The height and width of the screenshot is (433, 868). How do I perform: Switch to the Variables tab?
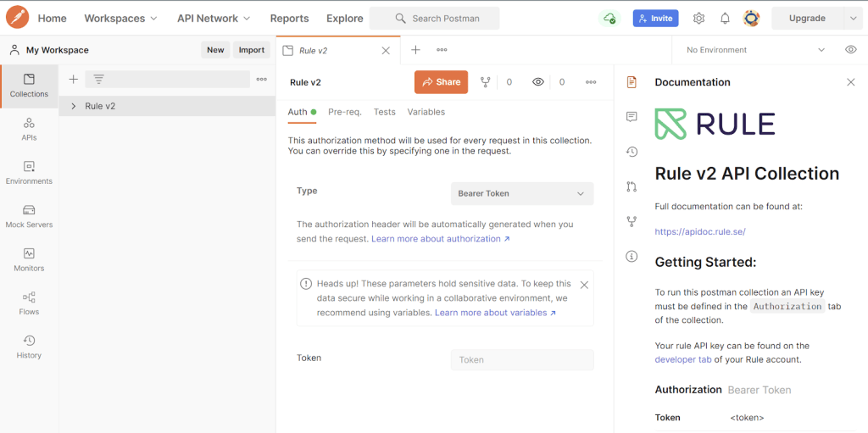tap(426, 112)
